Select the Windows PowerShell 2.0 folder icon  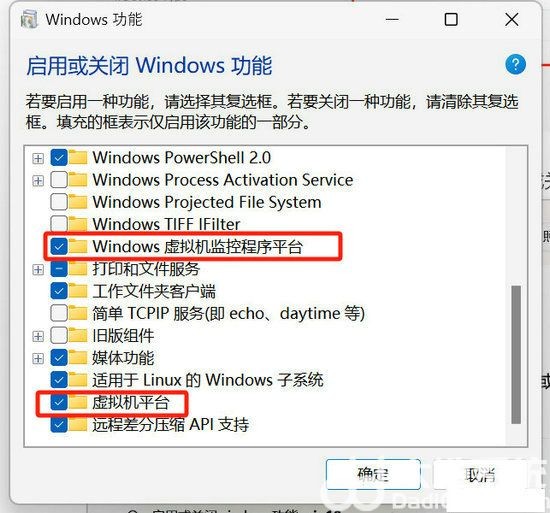78,157
